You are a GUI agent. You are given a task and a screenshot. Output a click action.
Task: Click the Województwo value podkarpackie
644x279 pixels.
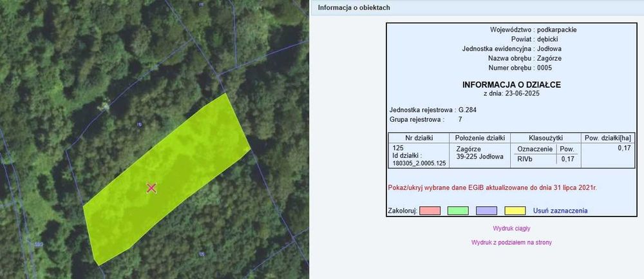(x=557, y=30)
